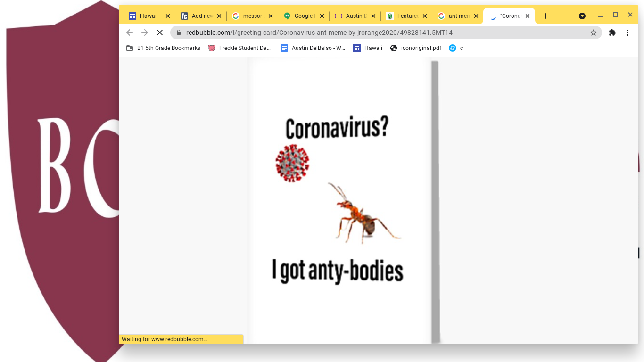
Task: Open a new tab with the plus button
Action: click(x=545, y=16)
